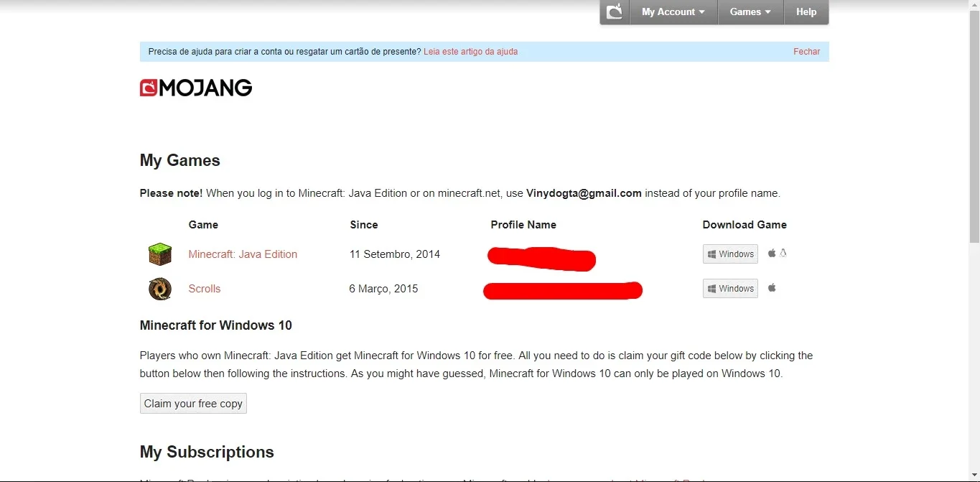Click the Minecraft grass block icon
The height and width of the screenshot is (482, 980).
160,254
